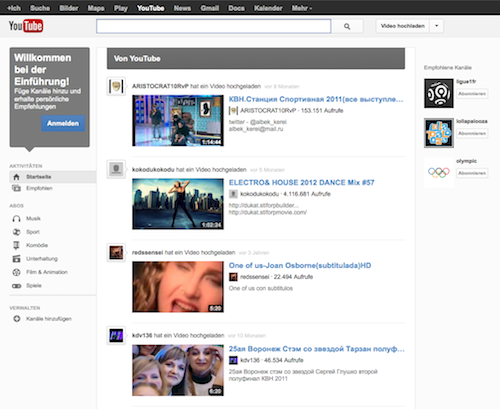Play the kdv136 video thumbnail 6:20
The image size is (500, 409).
(178, 370)
